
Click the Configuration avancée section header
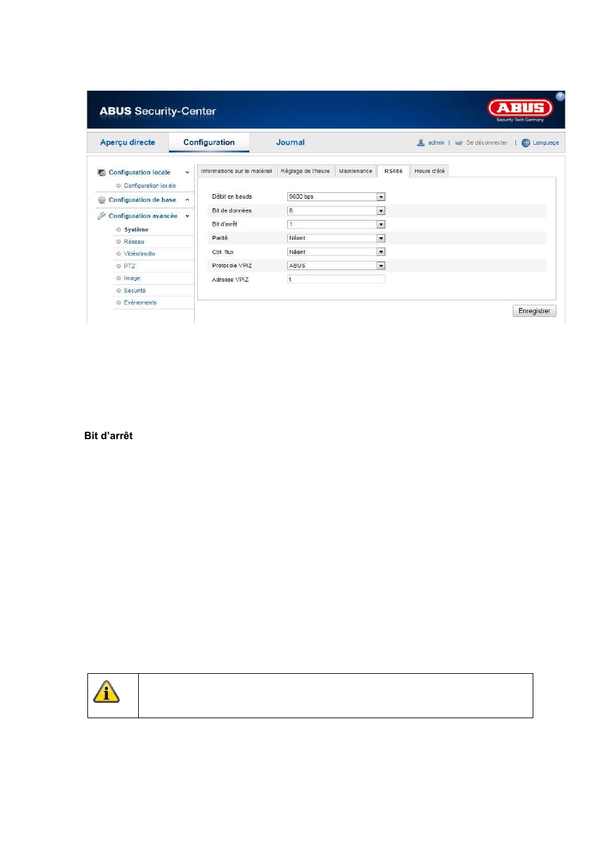pyautogui.click(x=143, y=216)
